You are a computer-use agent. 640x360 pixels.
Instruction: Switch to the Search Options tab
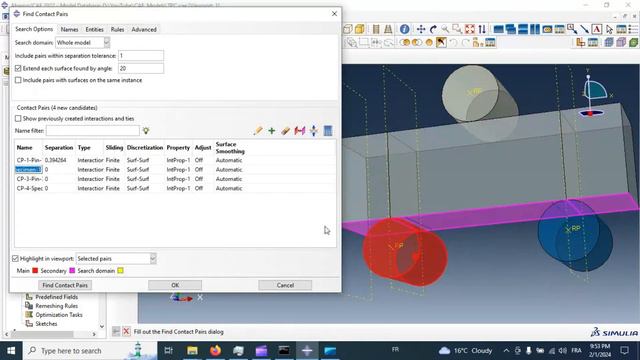pos(34,29)
